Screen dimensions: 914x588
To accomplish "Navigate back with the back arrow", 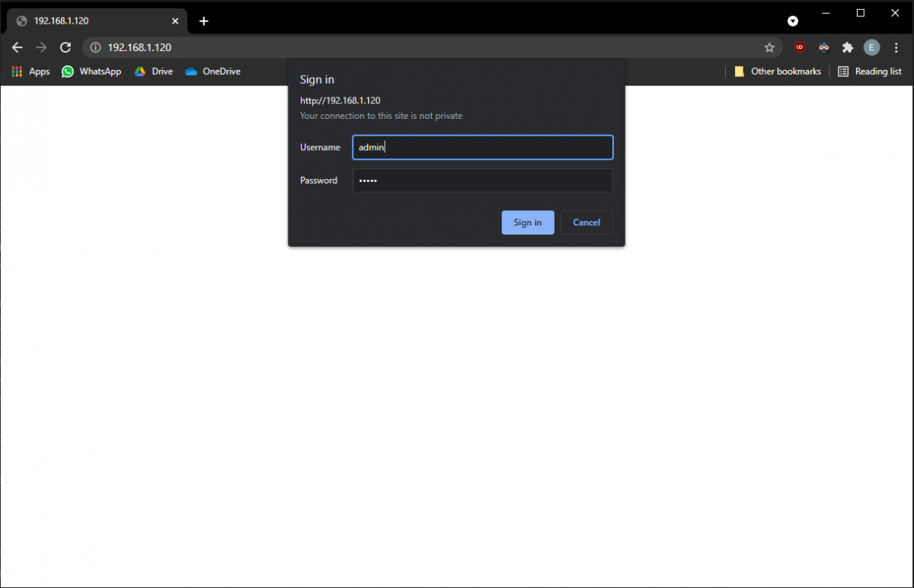I will point(17,46).
